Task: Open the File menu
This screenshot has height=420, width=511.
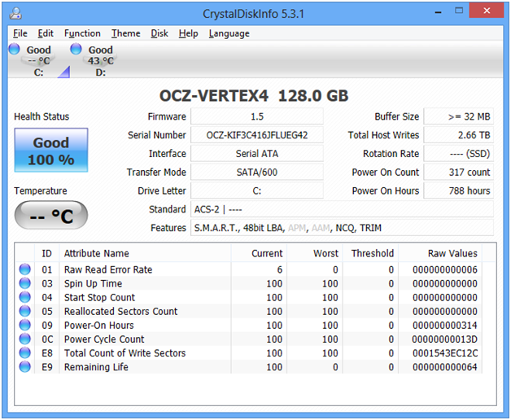Action: (20, 33)
